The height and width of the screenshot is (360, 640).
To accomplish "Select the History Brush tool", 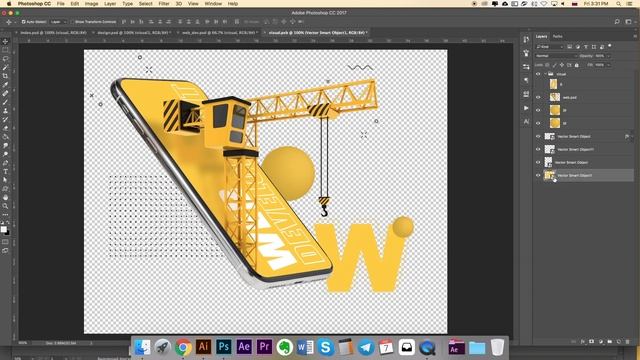I will (5, 119).
